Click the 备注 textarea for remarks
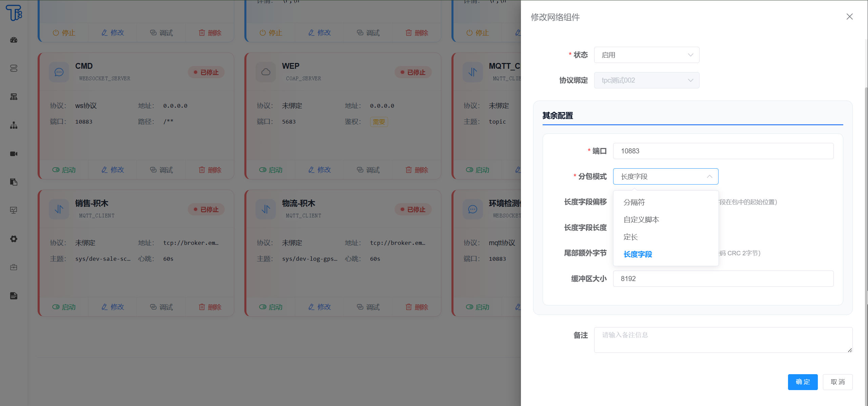 coord(723,340)
